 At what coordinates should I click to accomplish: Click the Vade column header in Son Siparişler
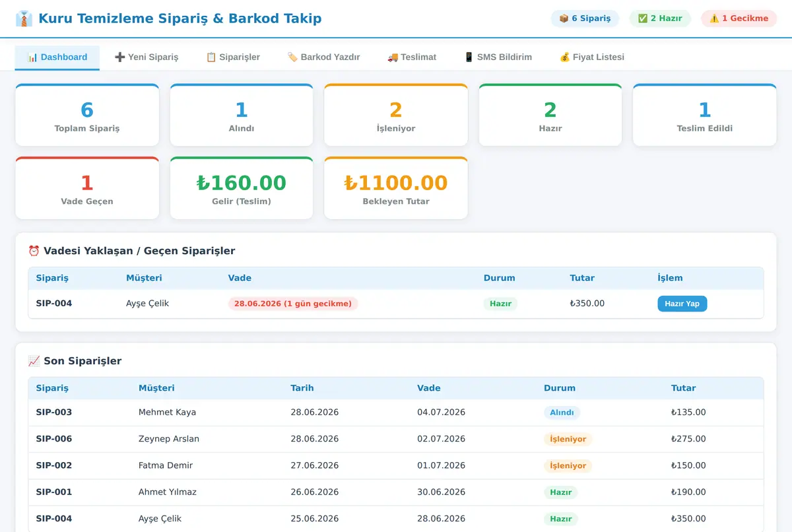click(429, 388)
